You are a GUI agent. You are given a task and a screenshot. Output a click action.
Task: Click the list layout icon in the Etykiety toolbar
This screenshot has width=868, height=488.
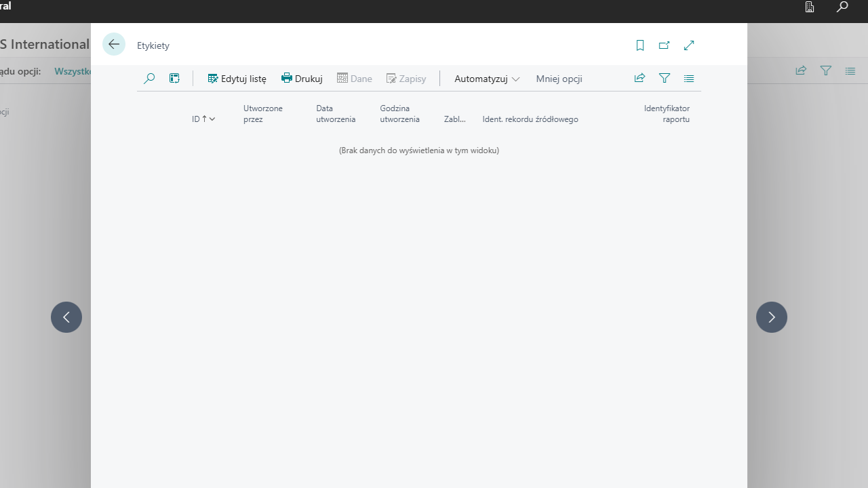point(689,79)
